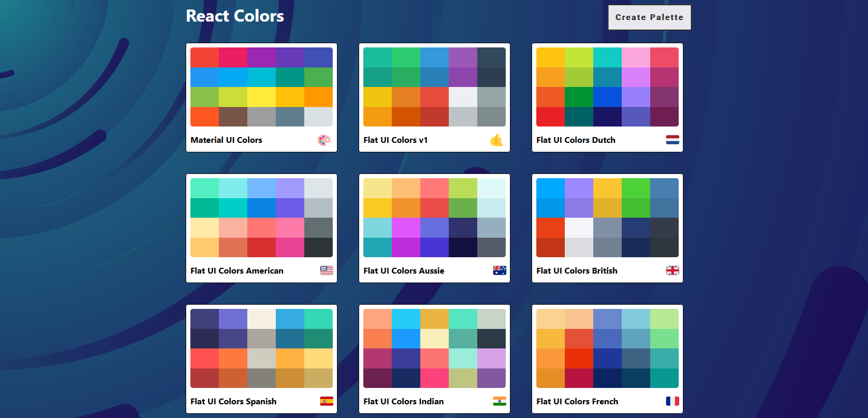Screen dimensions: 868x418
Task: Select the bright yellow swatch in Material UI Colors
Action: 262,97
